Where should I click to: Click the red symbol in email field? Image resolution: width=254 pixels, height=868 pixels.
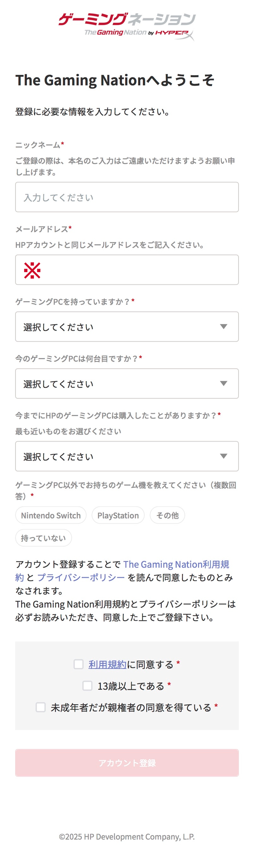32,270
